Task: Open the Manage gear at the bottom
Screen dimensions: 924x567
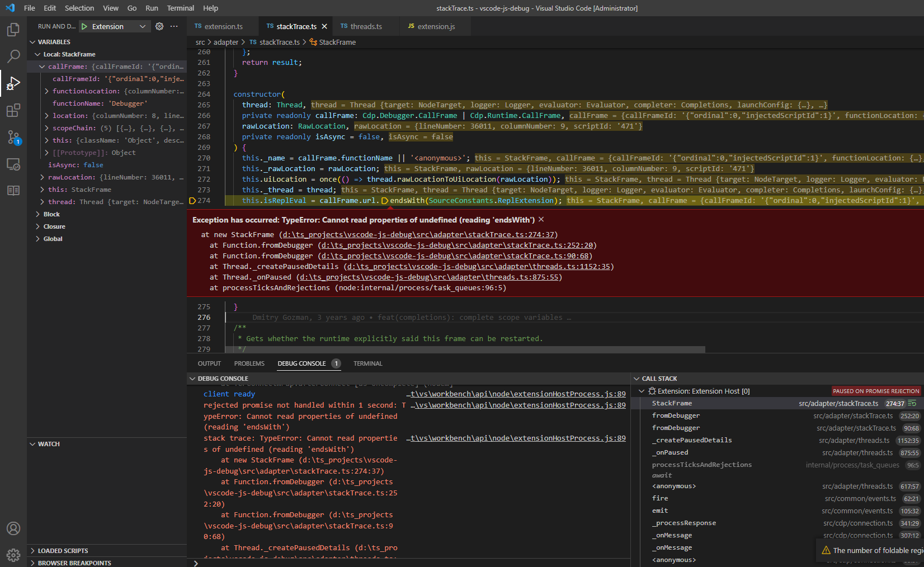Action: click(13, 555)
